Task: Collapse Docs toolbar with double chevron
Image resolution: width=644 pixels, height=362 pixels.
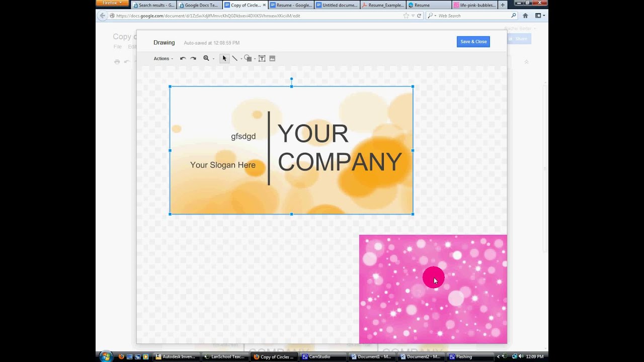Action: tap(526, 61)
